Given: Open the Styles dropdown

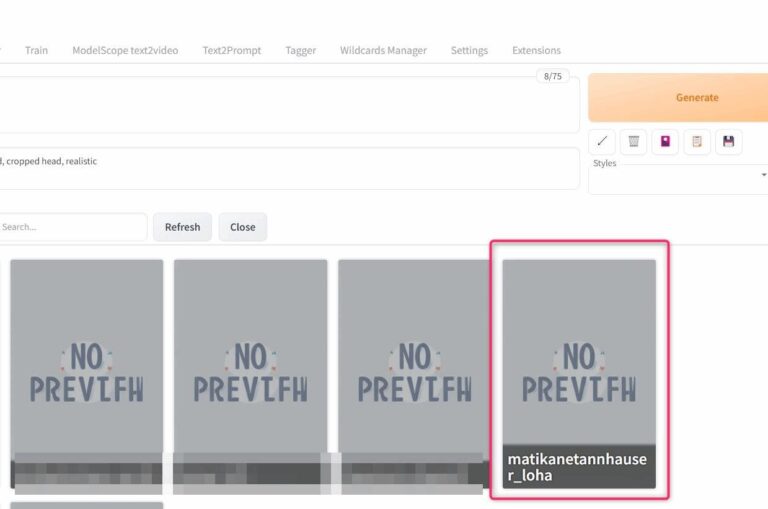Looking at the screenshot, I should tap(678, 176).
